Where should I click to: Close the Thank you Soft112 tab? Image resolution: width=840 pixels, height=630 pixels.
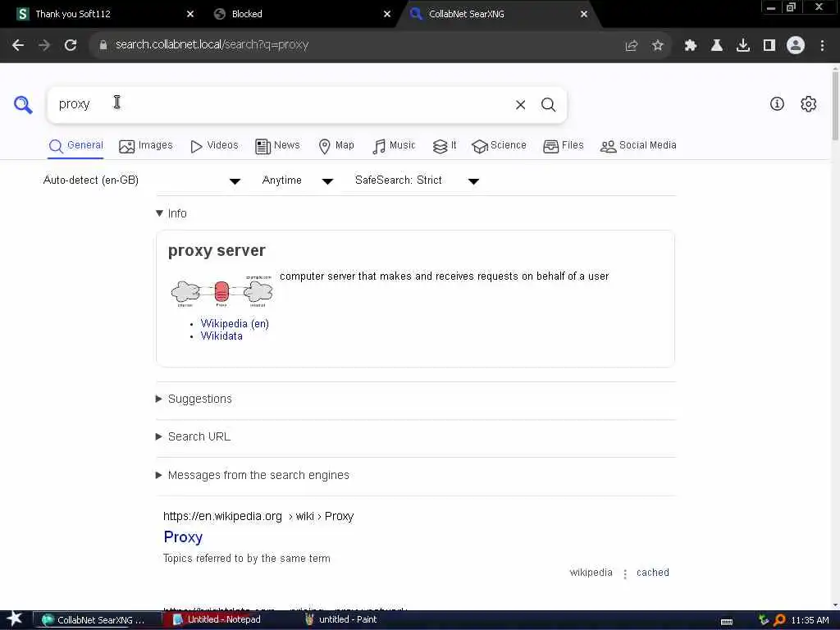(x=190, y=14)
